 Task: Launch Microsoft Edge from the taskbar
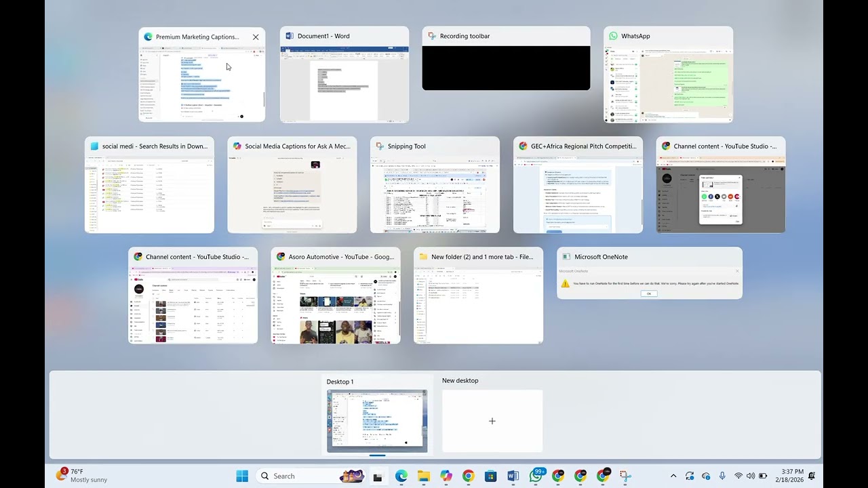[401, 476]
